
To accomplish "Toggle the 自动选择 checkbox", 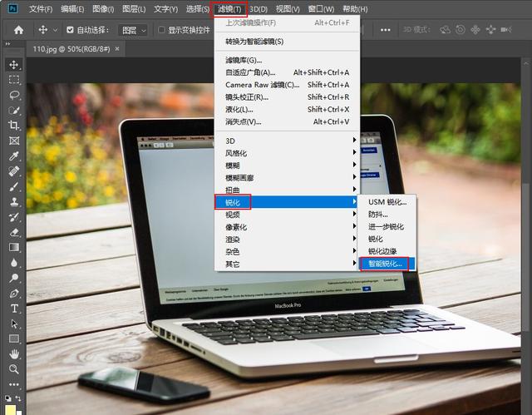I will 70,30.
